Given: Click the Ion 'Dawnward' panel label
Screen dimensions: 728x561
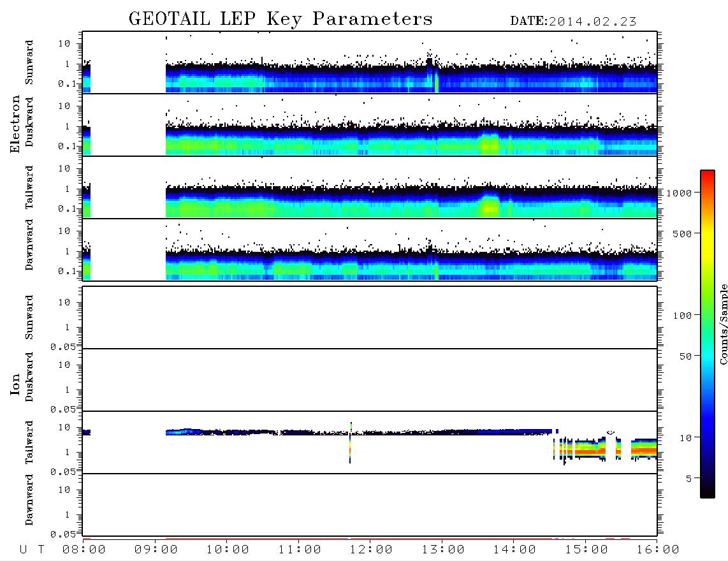Looking at the screenshot, I should click(x=29, y=500).
